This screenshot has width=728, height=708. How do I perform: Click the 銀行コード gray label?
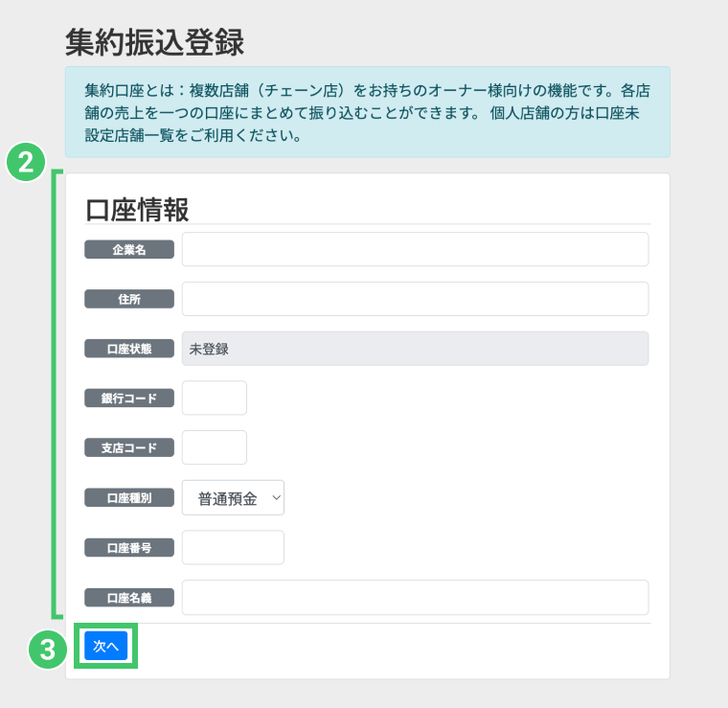(129, 399)
